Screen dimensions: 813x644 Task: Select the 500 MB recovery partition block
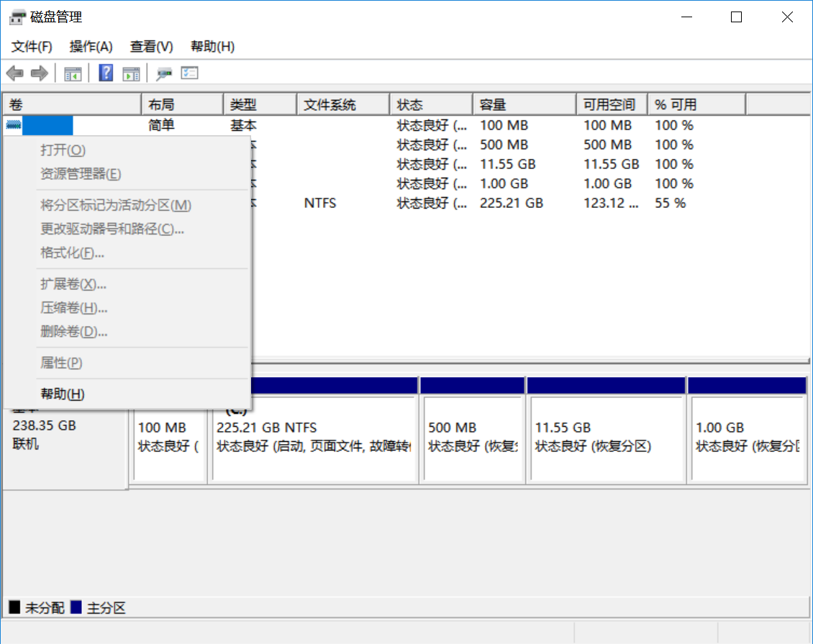473,430
